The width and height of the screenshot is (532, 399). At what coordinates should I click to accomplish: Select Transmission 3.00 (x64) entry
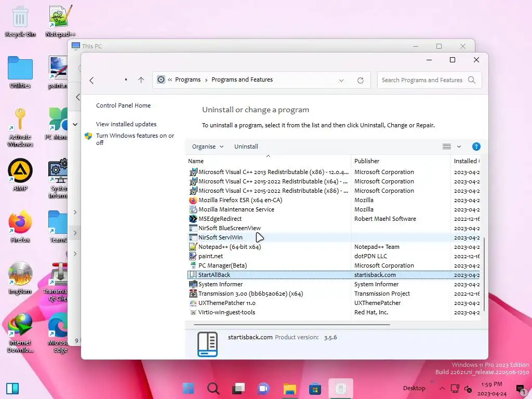click(334, 294)
